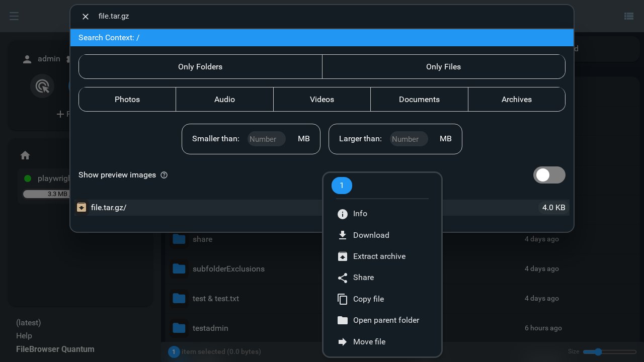The image size is (644, 362).
Task: Choose Open parent folder from context menu
Action: point(385,320)
